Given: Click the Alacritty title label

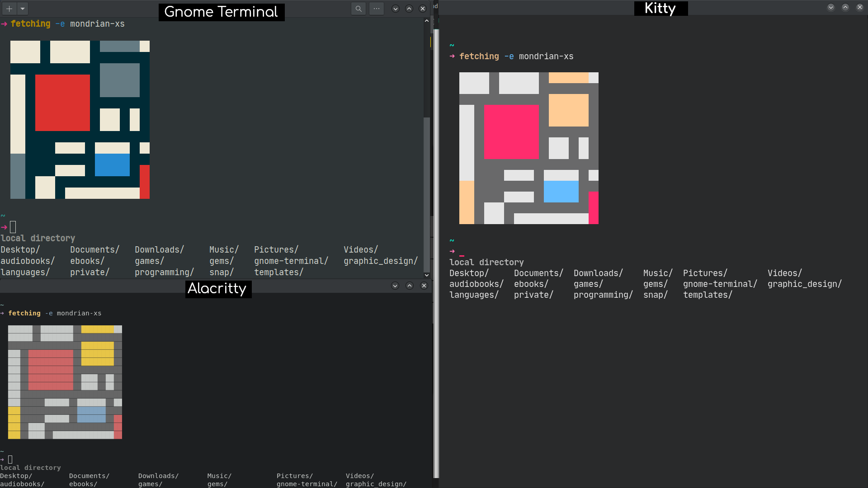Looking at the screenshot, I should click(x=217, y=288).
